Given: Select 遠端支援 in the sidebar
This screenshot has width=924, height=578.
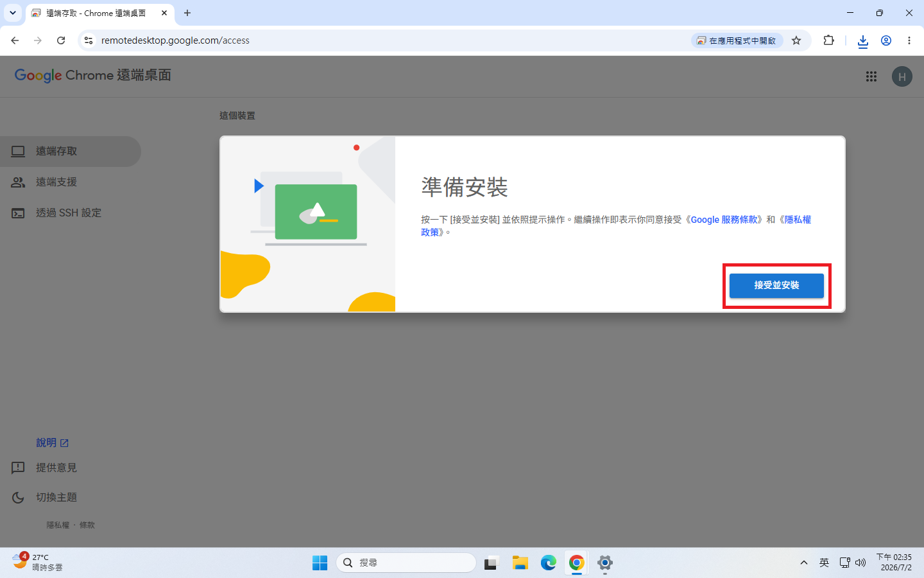Looking at the screenshot, I should [x=71, y=182].
